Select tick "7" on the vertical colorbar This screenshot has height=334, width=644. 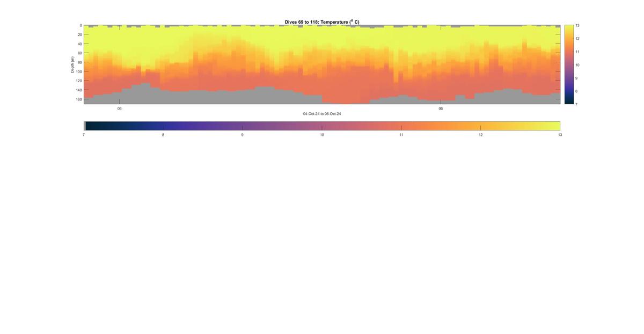pyautogui.click(x=577, y=104)
